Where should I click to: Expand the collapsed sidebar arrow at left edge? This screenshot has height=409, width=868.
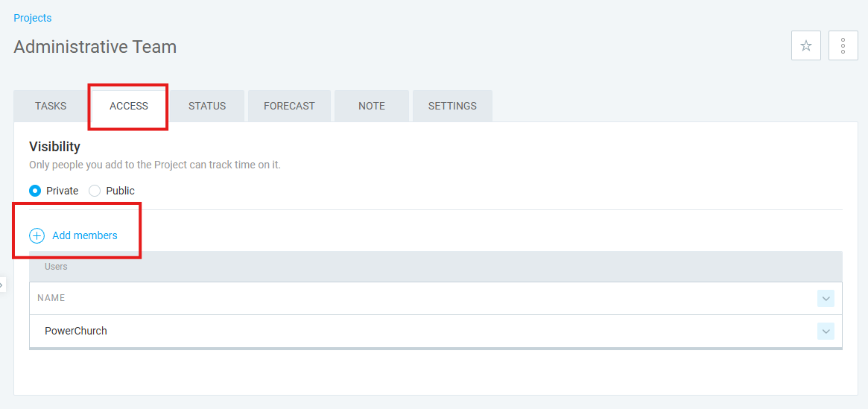2,285
